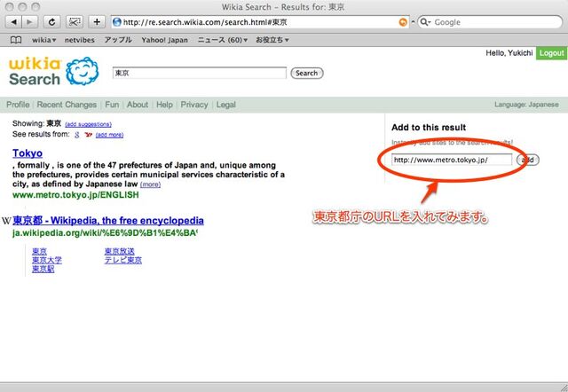Image resolution: width=568 pixels, height=392 pixels.
Task: Open the Tokyo result title
Action: click(28, 153)
